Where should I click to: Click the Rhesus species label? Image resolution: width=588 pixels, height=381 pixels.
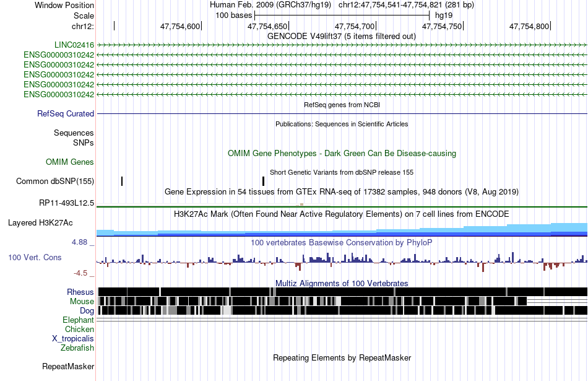80,292
